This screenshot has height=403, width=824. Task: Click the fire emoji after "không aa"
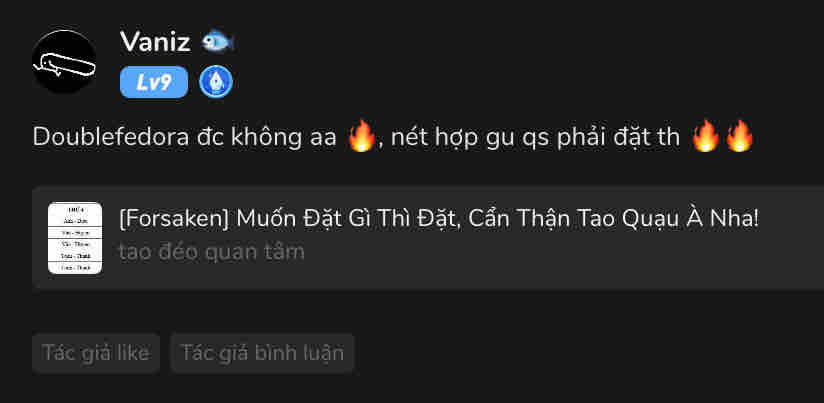pos(362,136)
